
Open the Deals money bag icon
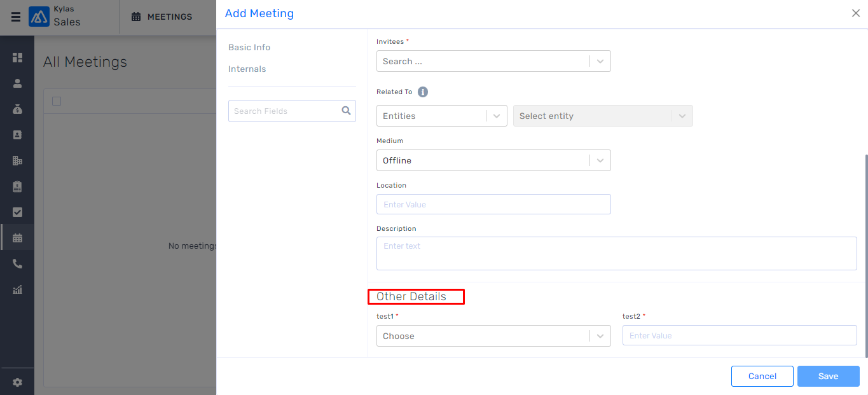pyautogui.click(x=17, y=109)
